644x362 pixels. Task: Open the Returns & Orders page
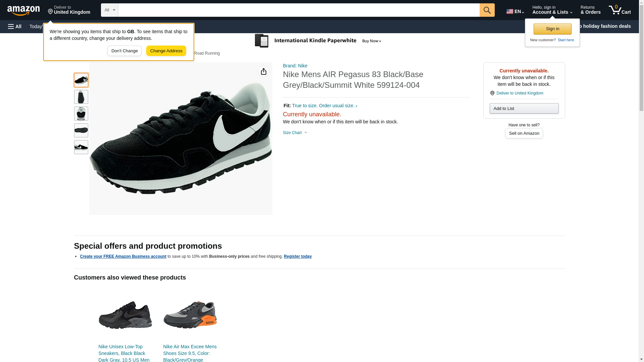590,10
